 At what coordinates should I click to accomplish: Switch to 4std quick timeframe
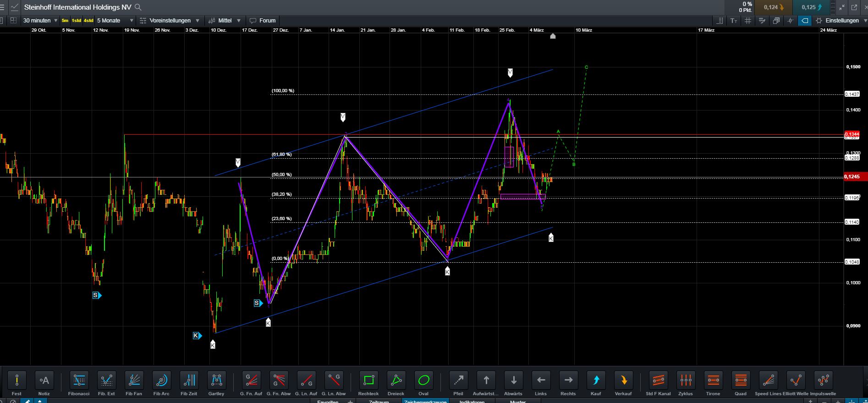[x=88, y=21]
